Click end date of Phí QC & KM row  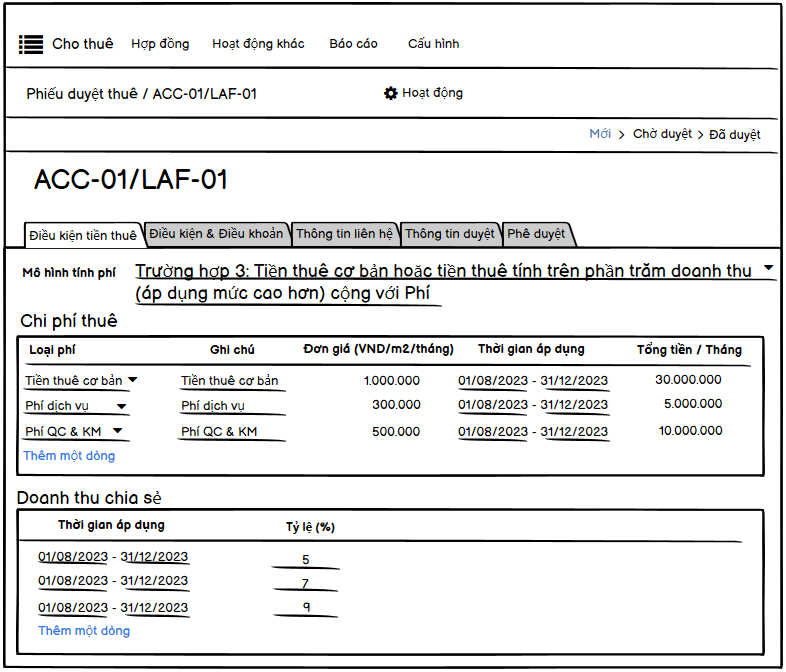tap(574, 432)
